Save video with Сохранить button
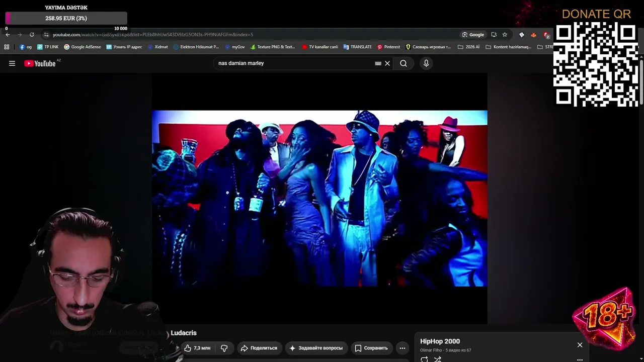Image resolution: width=644 pixels, height=362 pixels. pyautogui.click(x=371, y=348)
